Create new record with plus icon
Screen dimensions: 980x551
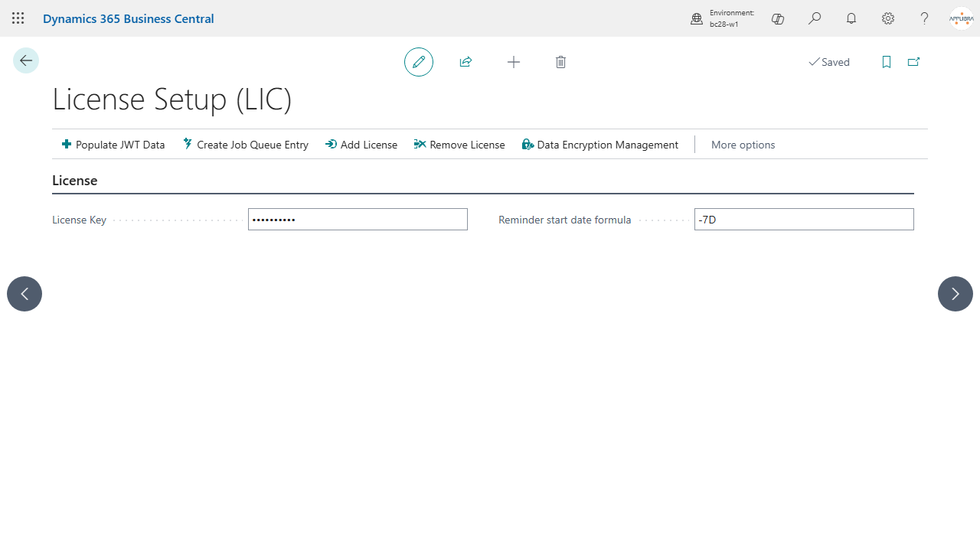(514, 62)
